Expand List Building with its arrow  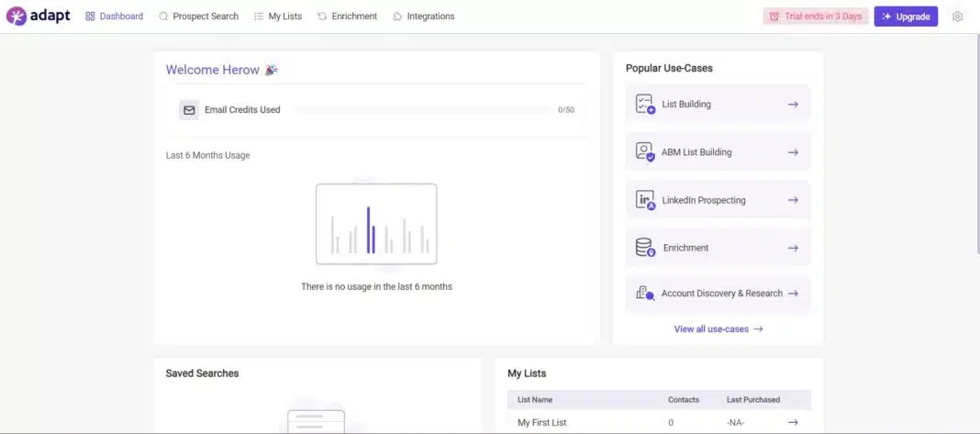pyautogui.click(x=793, y=105)
